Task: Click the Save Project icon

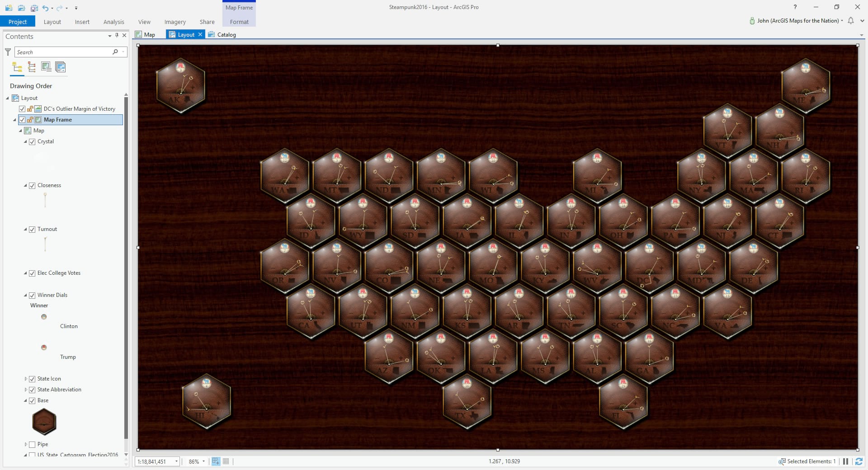Action: coord(34,8)
